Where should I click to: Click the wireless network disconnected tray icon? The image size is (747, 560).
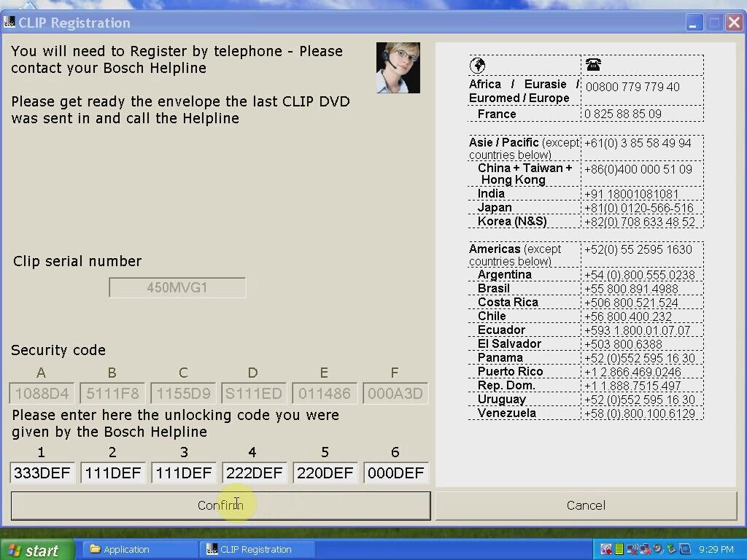(632, 549)
